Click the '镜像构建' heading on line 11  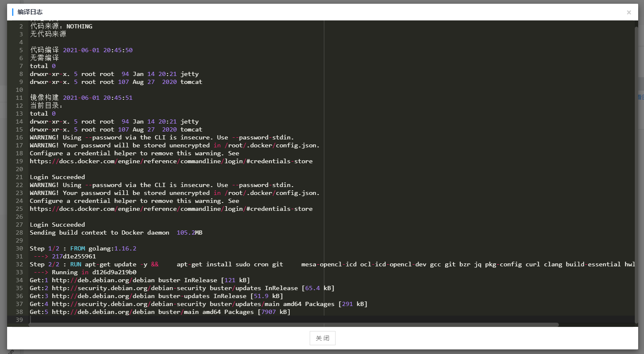[44, 98]
